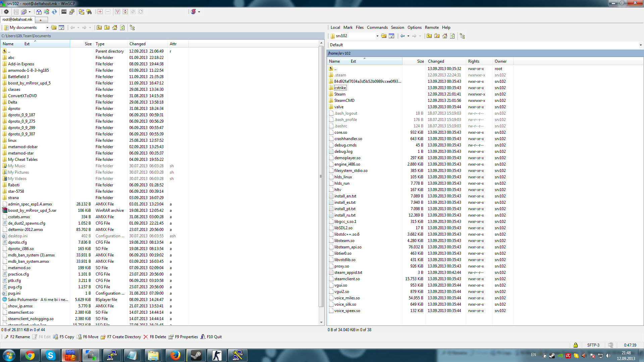The height and width of the screenshot is (362, 644).
Task: Open Preferences gear icon in main toolbar
Action: pyautogui.click(x=6, y=12)
